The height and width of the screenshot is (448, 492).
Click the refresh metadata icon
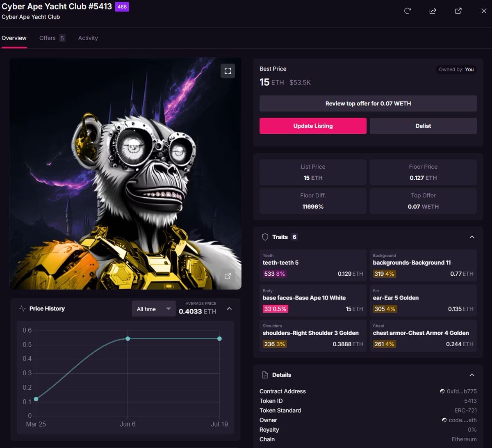coord(408,11)
